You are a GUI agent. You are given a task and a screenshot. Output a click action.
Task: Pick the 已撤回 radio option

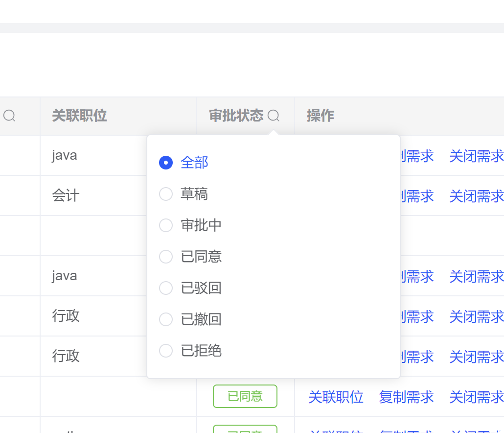[x=166, y=319]
